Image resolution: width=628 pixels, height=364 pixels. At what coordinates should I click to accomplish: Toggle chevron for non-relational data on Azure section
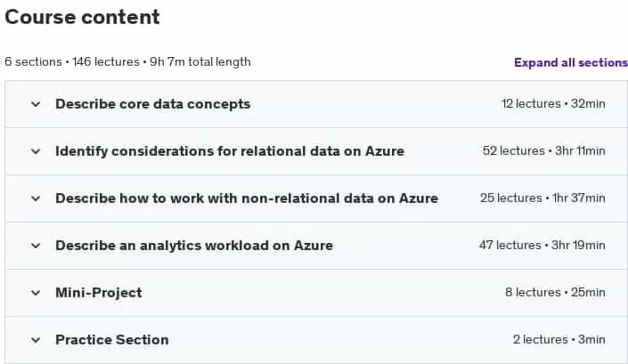(36, 198)
